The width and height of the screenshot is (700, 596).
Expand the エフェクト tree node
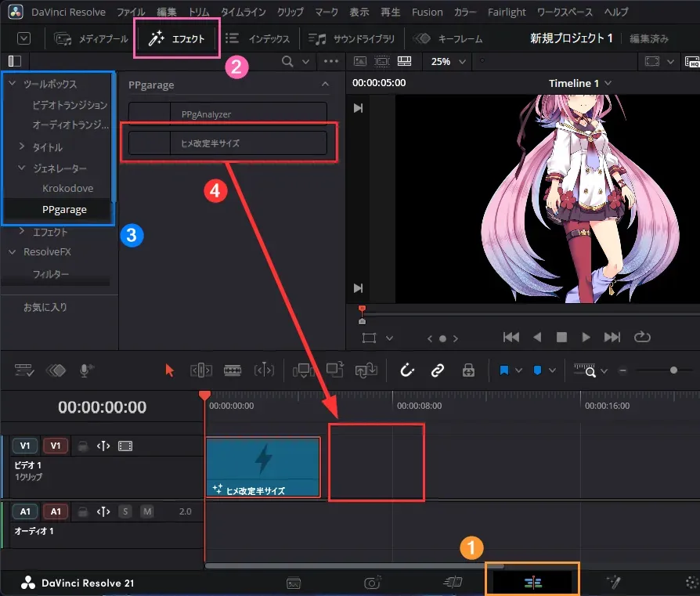tap(21, 231)
